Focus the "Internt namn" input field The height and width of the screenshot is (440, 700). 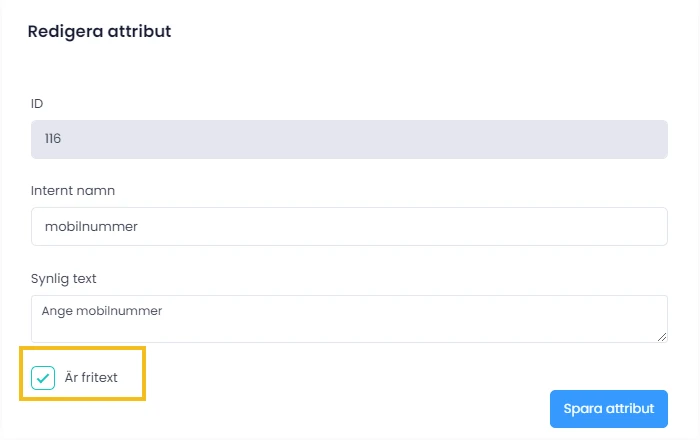pyautogui.click(x=349, y=226)
